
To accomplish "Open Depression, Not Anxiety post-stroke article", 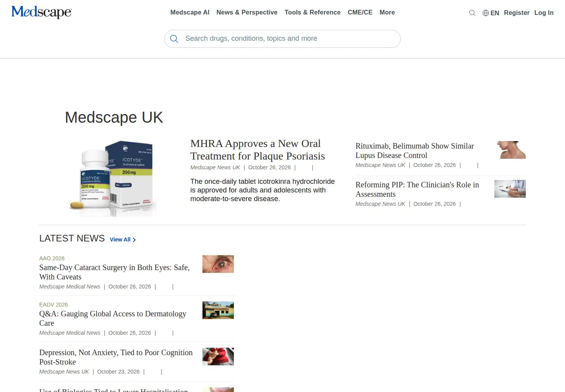I will (x=116, y=357).
